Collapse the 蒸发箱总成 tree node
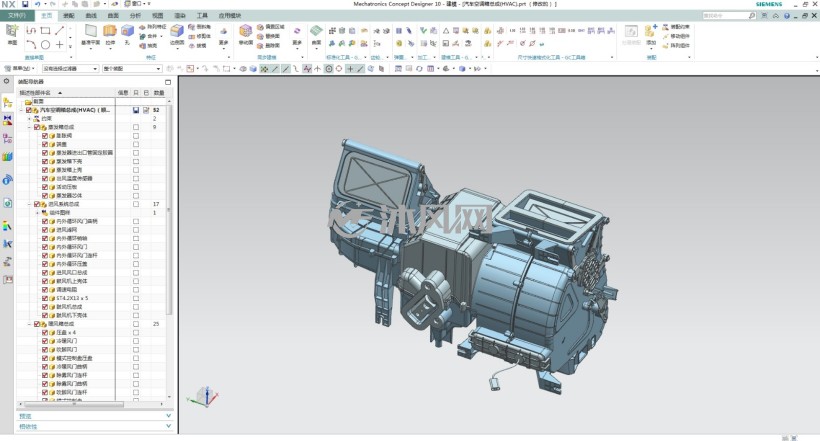The width and height of the screenshot is (820, 441). tap(29, 127)
